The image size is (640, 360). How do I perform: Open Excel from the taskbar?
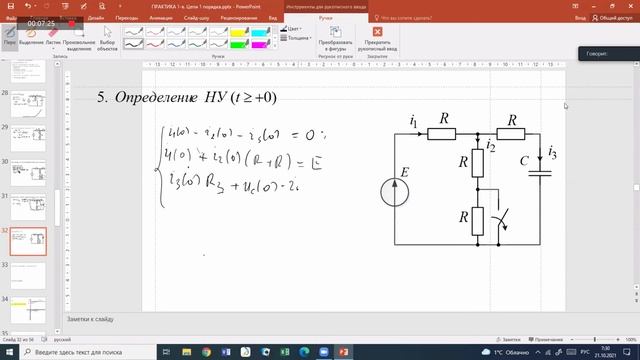point(284,352)
